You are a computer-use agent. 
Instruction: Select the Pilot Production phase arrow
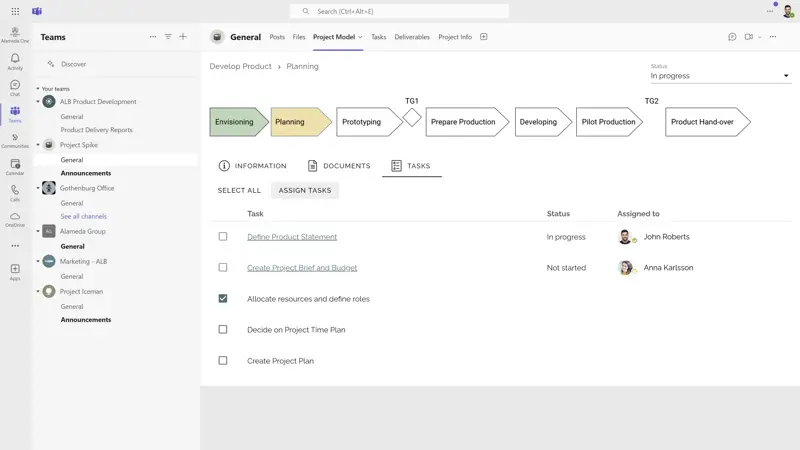609,122
